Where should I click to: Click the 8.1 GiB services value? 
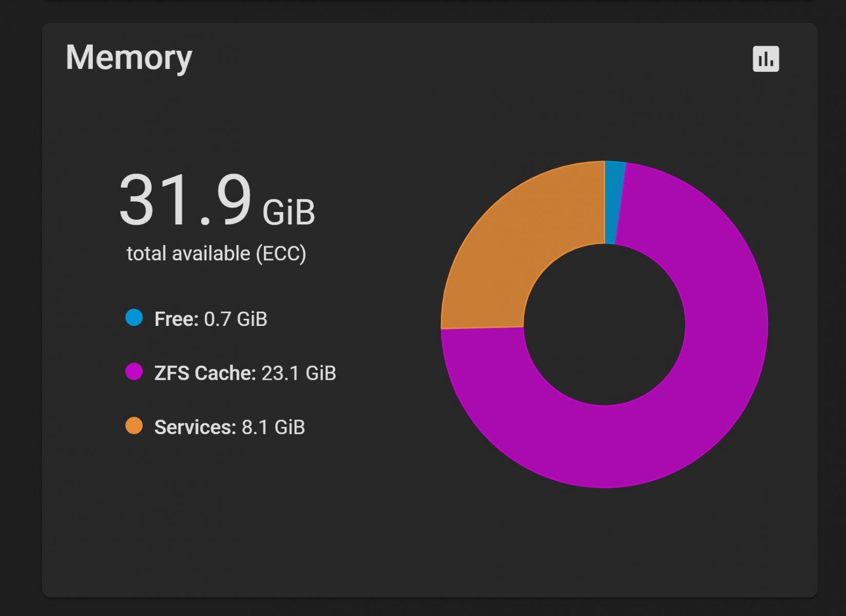[274, 427]
